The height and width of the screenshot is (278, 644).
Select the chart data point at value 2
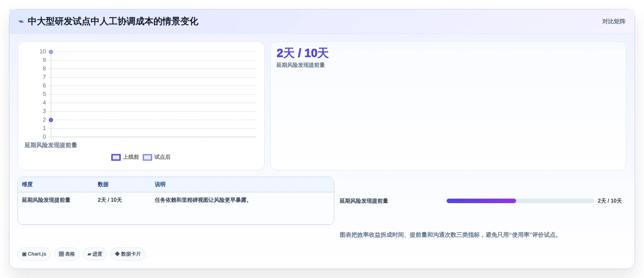click(x=51, y=120)
